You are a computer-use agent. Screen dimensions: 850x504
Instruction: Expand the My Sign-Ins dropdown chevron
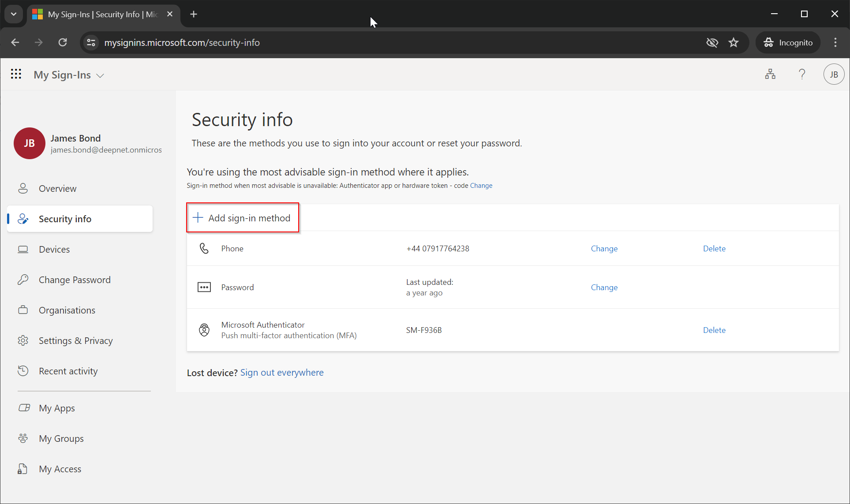click(100, 75)
